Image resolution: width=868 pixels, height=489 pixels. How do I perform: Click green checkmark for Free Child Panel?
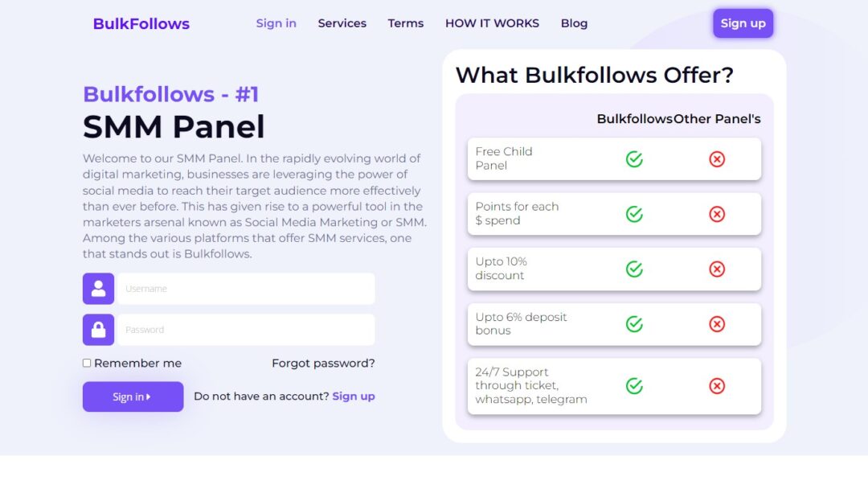point(634,159)
